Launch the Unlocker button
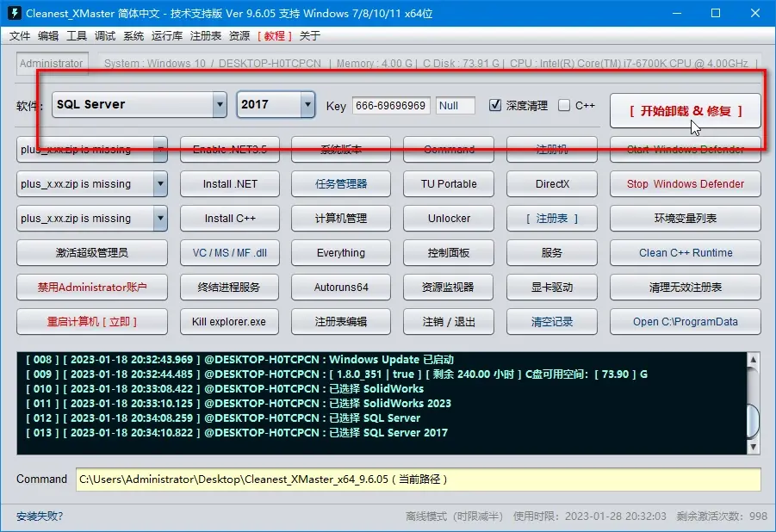Screen dimensions: 776x532 point(449,219)
